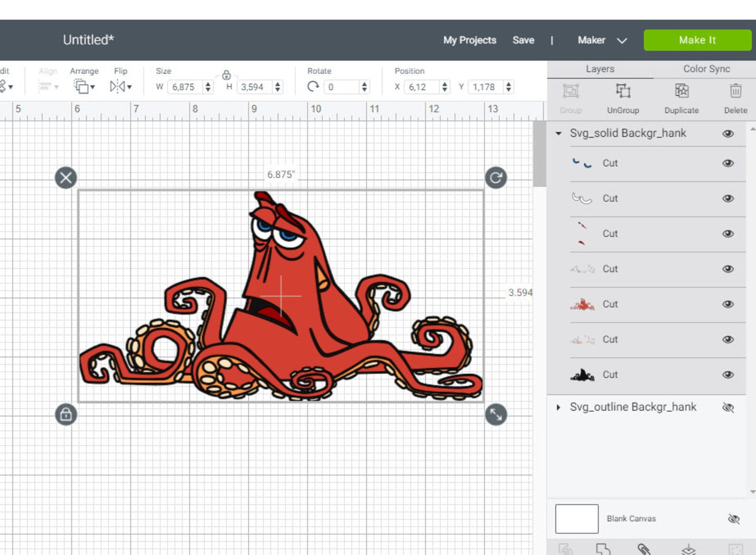756x555 pixels.
Task: Open the Flip dropdown arrow
Action: pyautogui.click(x=129, y=87)
